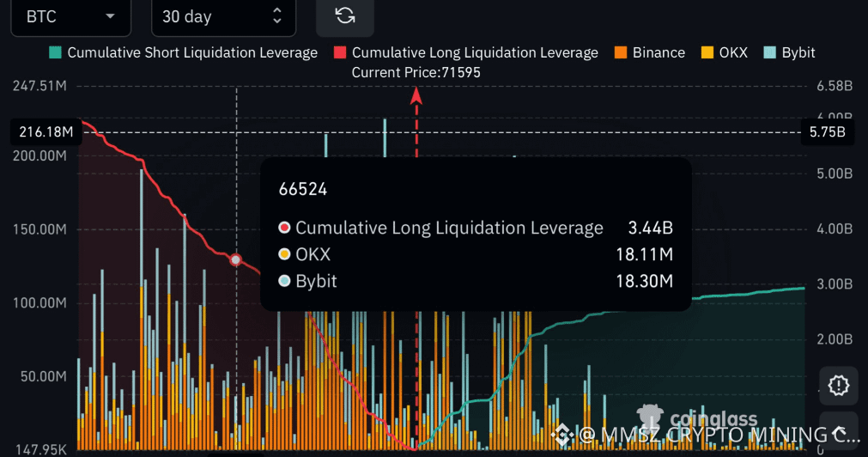Open the BTC coin dropdown
The width and height of the screenshot is (868, 457).
tap(71, 16)
